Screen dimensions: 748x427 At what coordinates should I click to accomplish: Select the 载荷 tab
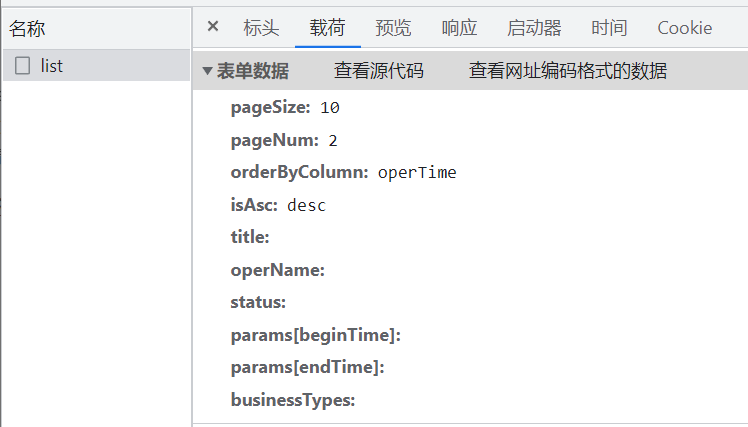pyautogui.click(x=327, y=28)
